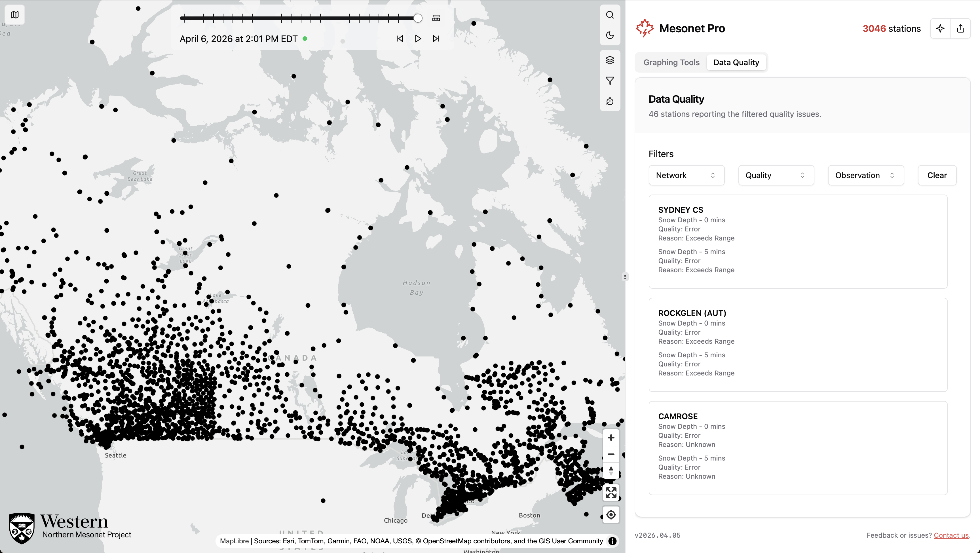Screen dimensions: 980x553
Task: Clear all quality filters
Action: [x=937, y=176]
